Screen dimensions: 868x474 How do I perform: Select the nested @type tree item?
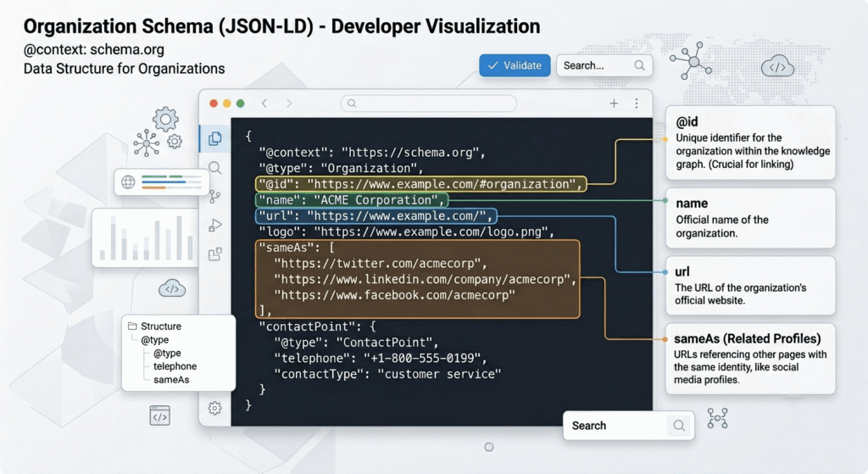point(167,354)
